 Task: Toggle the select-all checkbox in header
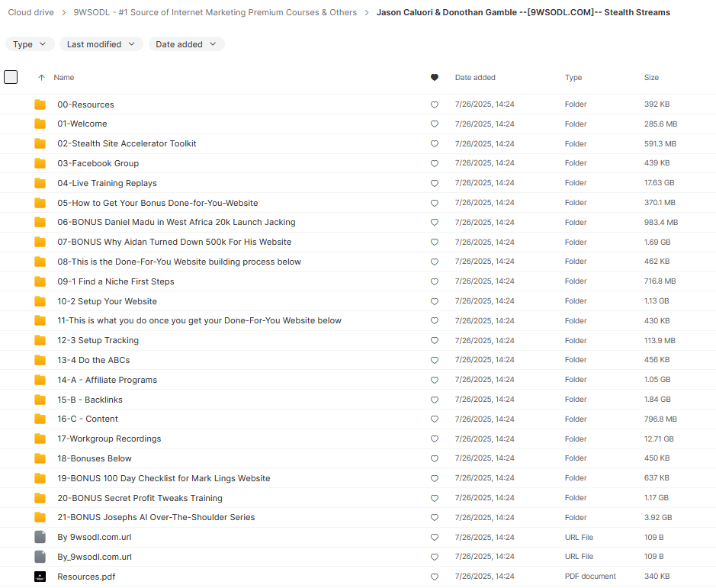click(x=11, y=77)
